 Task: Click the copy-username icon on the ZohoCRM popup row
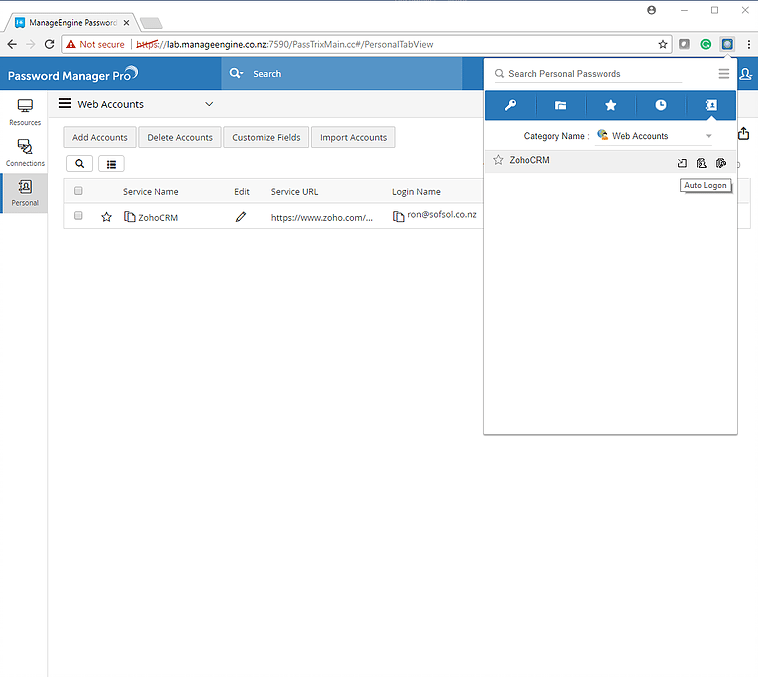pyautogui.click(x=701, y=163)
